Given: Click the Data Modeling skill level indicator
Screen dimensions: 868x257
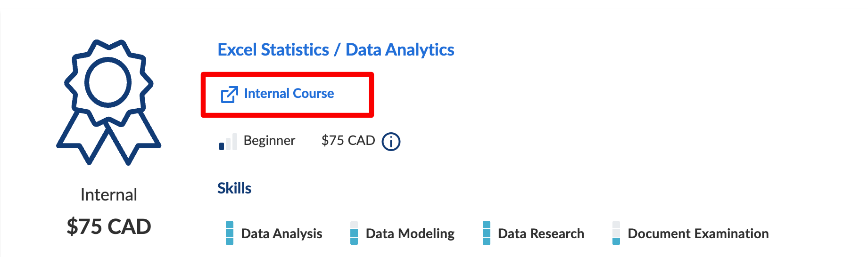Looking at the screenshot, I should [354, 233].
